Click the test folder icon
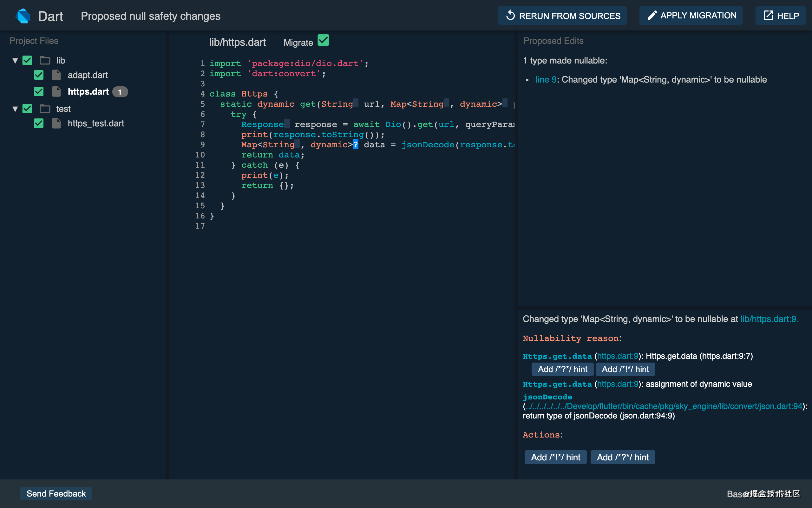812x508 pixels. click(45, 109)
